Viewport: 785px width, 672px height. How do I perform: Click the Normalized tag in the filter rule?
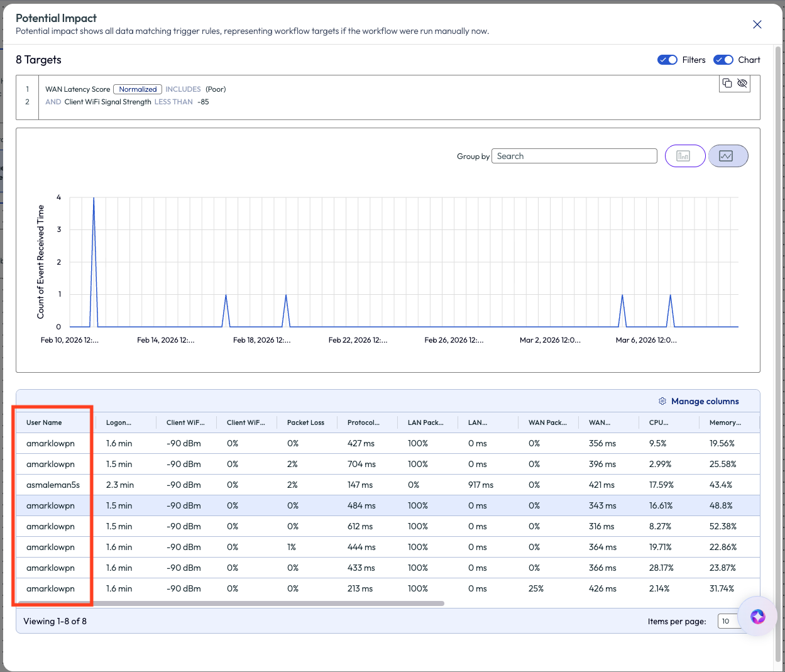[138, 89]
